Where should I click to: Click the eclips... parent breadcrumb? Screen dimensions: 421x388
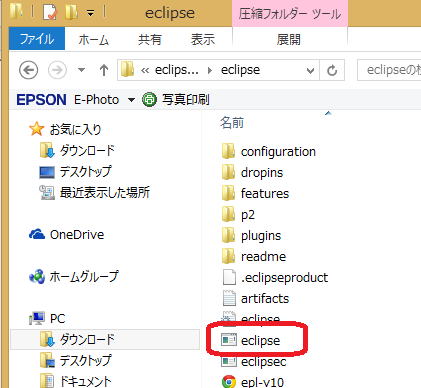tap(177, 70)
